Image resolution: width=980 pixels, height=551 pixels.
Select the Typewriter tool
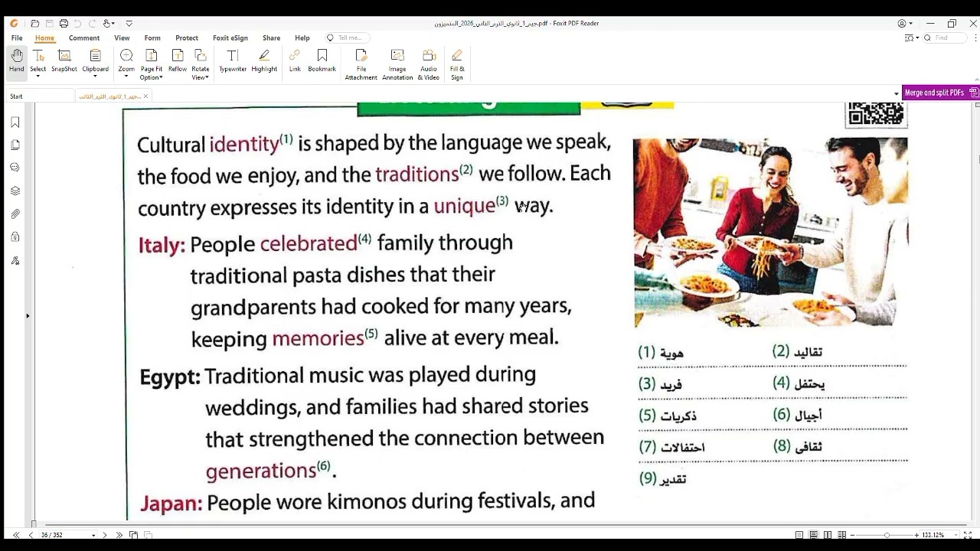(x=233, y=61)
